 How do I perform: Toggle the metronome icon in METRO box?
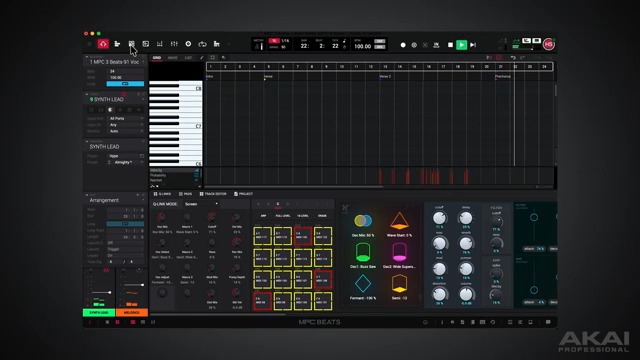pos(258,47)
